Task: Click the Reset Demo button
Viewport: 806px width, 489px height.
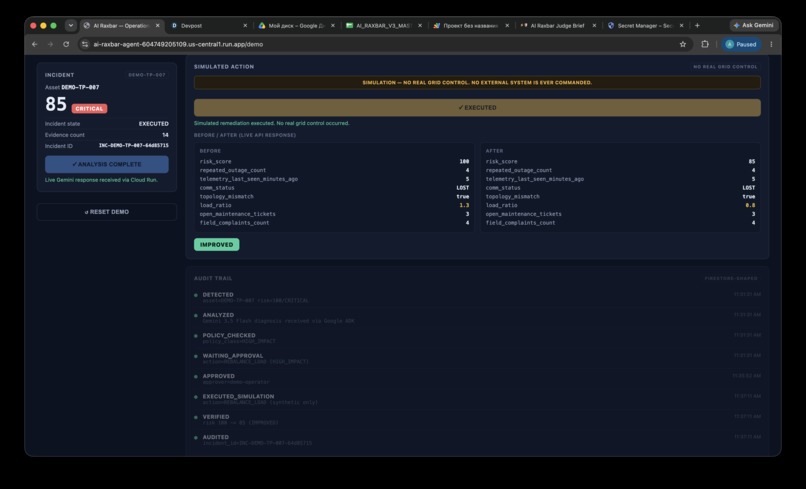Action: pyautogui.click(x=107, y=212)
